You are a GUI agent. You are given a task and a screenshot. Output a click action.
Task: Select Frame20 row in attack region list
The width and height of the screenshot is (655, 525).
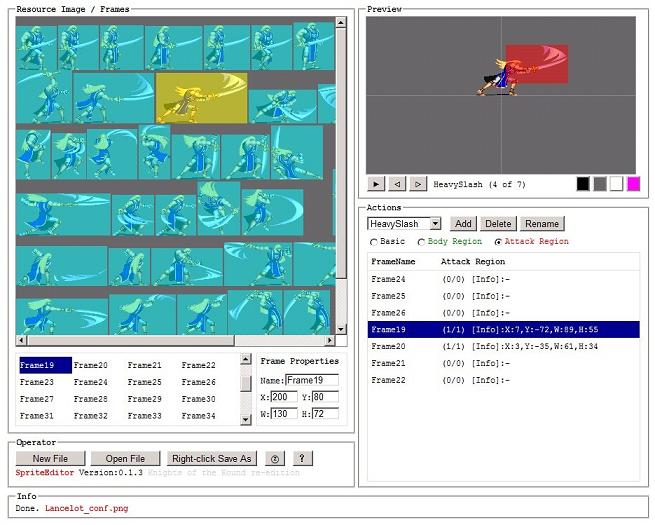[503, 346]
